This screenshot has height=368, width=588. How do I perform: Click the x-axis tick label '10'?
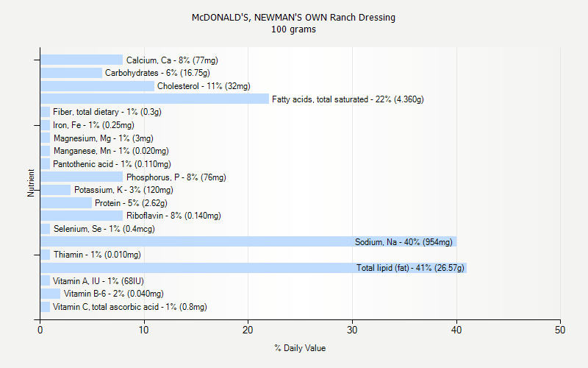point(144,330)
